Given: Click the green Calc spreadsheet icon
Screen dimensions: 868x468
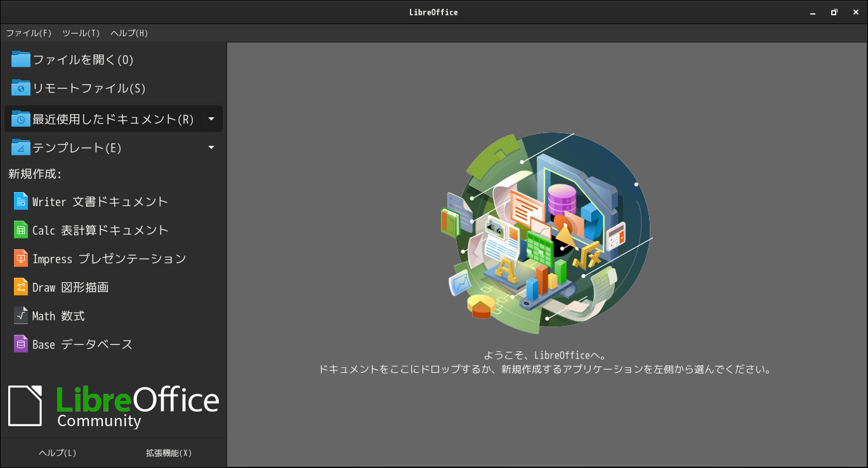Looking at the screenshot, I should point(21,230).
